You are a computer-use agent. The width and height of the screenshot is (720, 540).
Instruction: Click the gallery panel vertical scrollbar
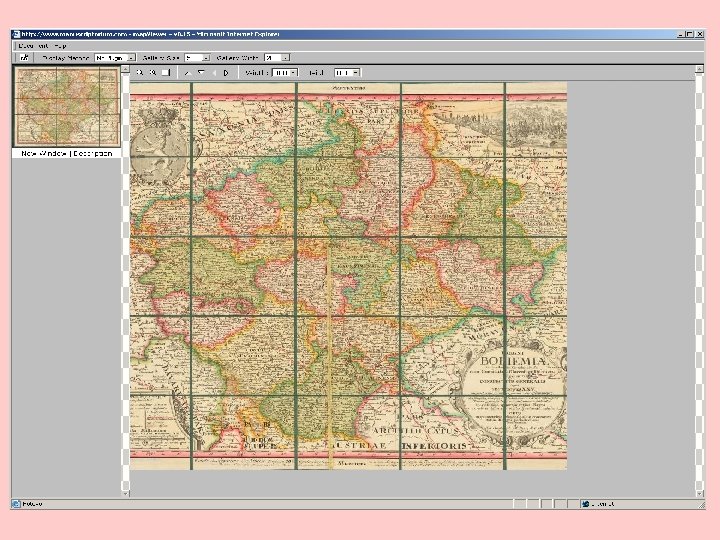[x=126, y=280]
